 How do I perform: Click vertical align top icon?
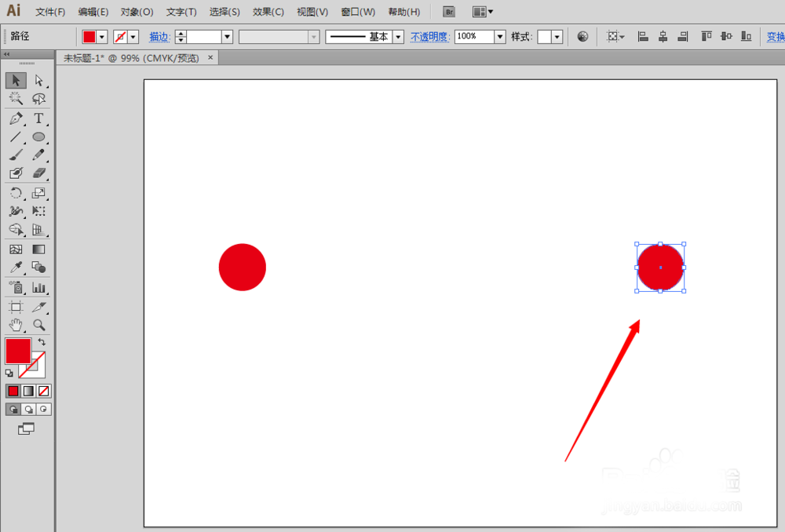pyautogui.click(x=706, y=37)
